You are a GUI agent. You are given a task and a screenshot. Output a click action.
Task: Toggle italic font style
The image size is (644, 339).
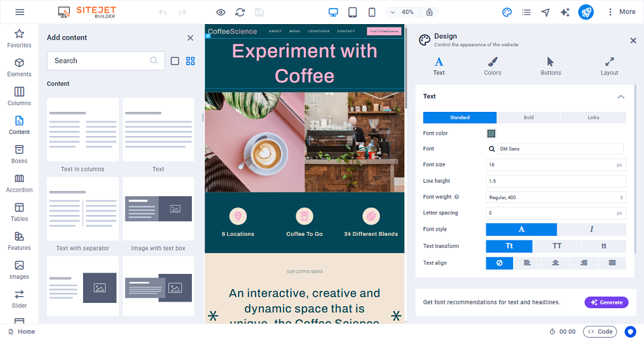click(591, 230)
